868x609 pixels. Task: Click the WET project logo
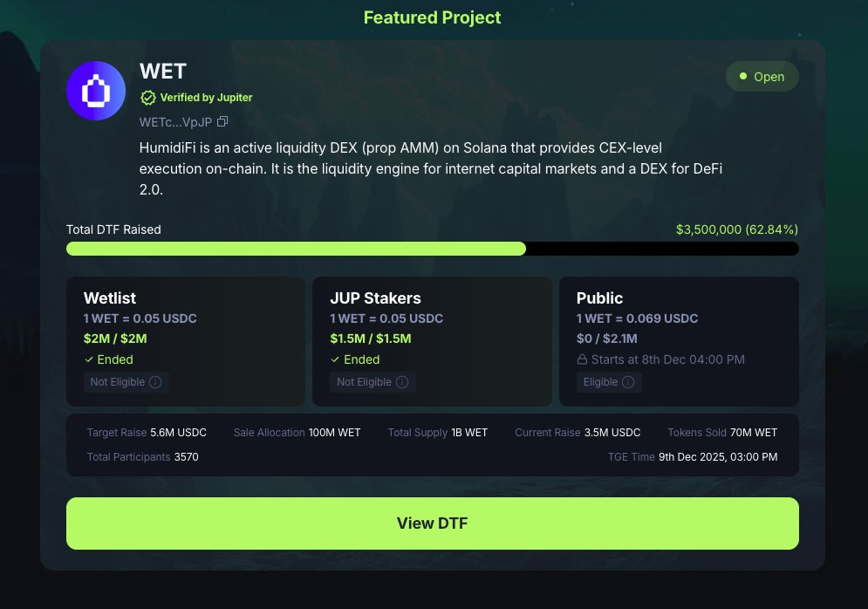pyautogui.click(x=95, y=91)
